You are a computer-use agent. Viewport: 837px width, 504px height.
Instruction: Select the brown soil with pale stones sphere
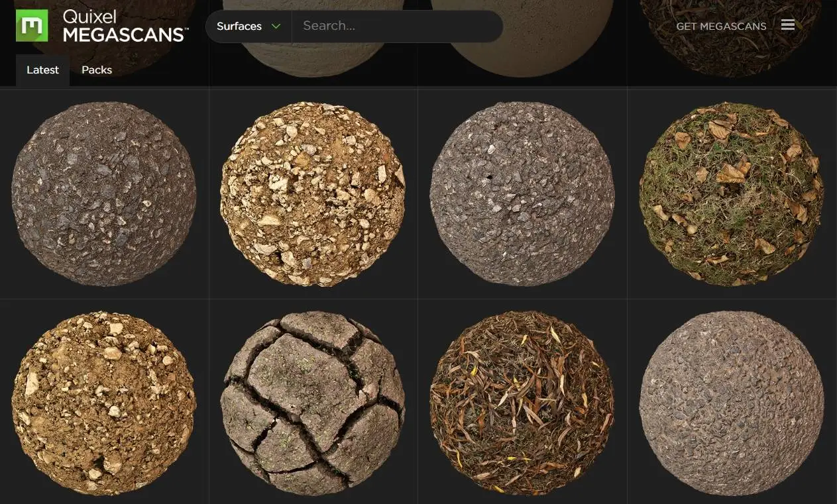(104, 403)
